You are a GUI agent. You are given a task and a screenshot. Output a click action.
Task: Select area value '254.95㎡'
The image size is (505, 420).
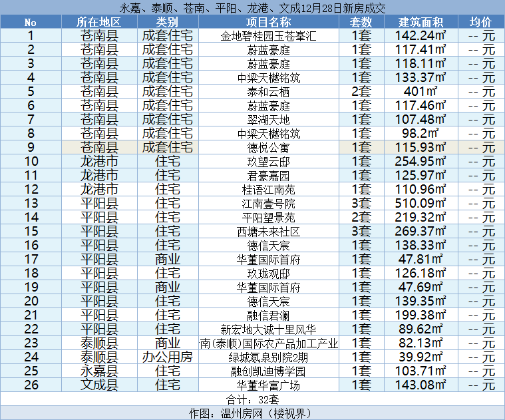coord(421,161)
